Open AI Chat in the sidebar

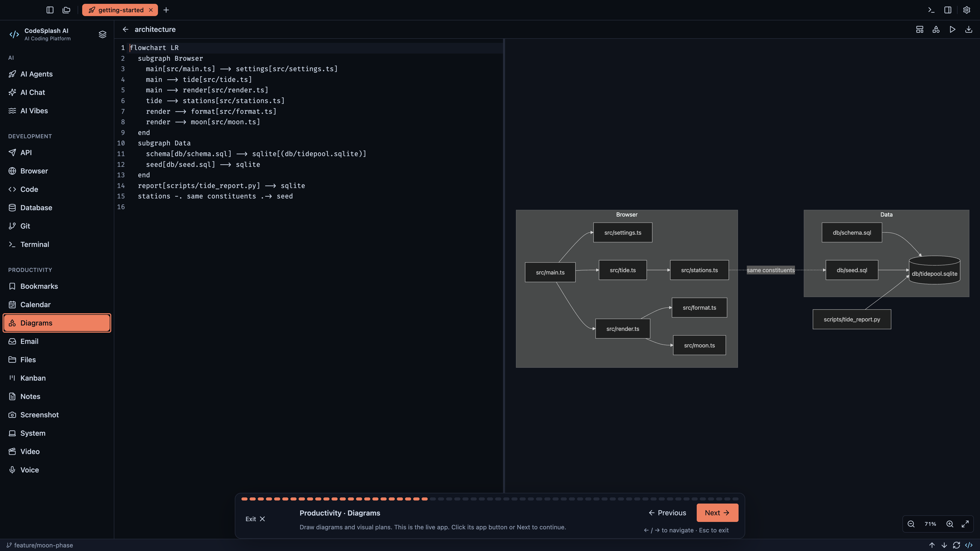pyautogui.click(x=57, y=92)
